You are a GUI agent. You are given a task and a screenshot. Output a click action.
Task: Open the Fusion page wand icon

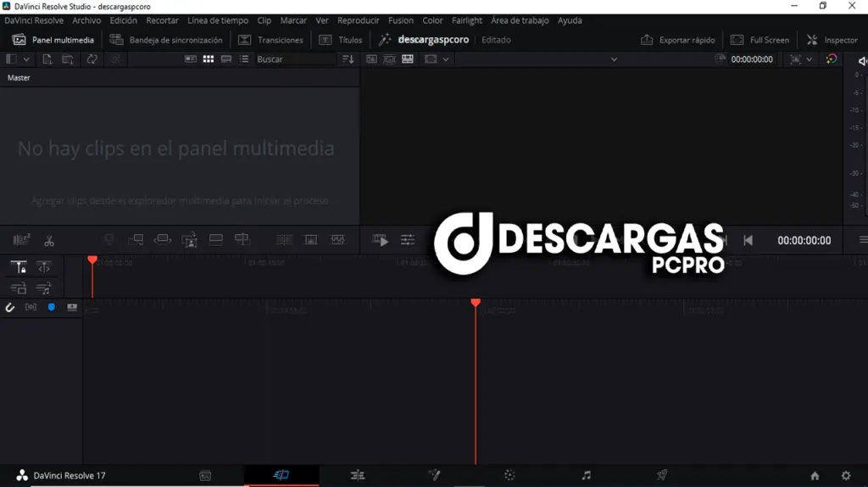pyautogui.click(x=434, y=475)
